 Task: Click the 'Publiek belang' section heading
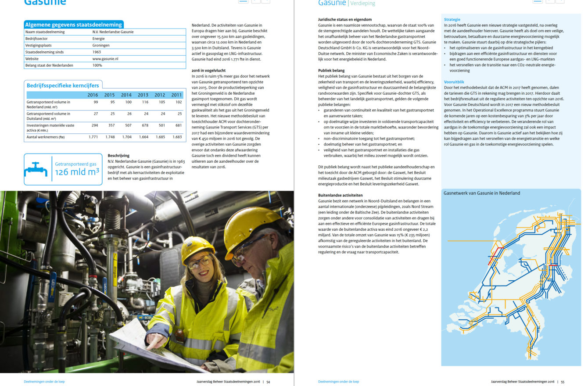point(331,70)
